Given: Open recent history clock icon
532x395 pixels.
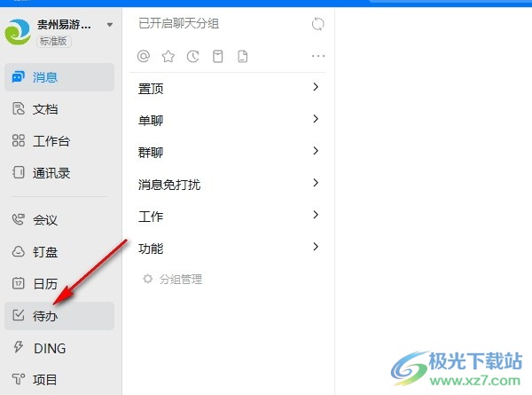Looking at the screenshot, I should click(192, 57).
